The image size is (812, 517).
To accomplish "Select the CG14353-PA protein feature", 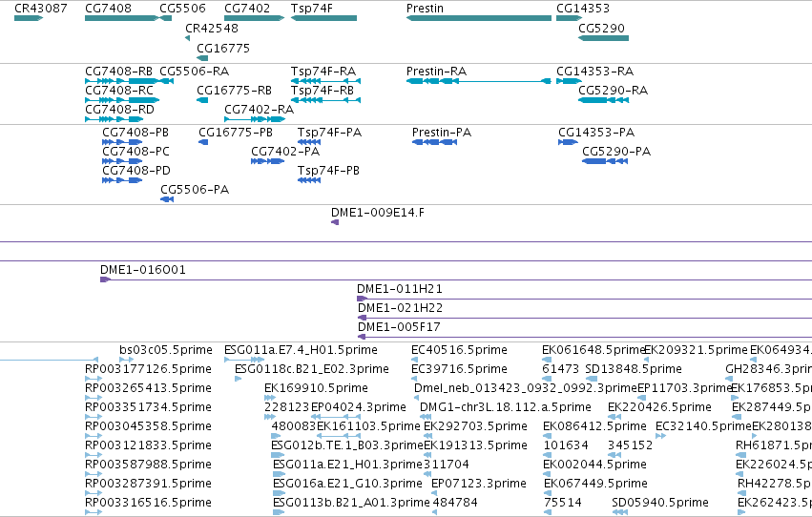I will [568, 142].
